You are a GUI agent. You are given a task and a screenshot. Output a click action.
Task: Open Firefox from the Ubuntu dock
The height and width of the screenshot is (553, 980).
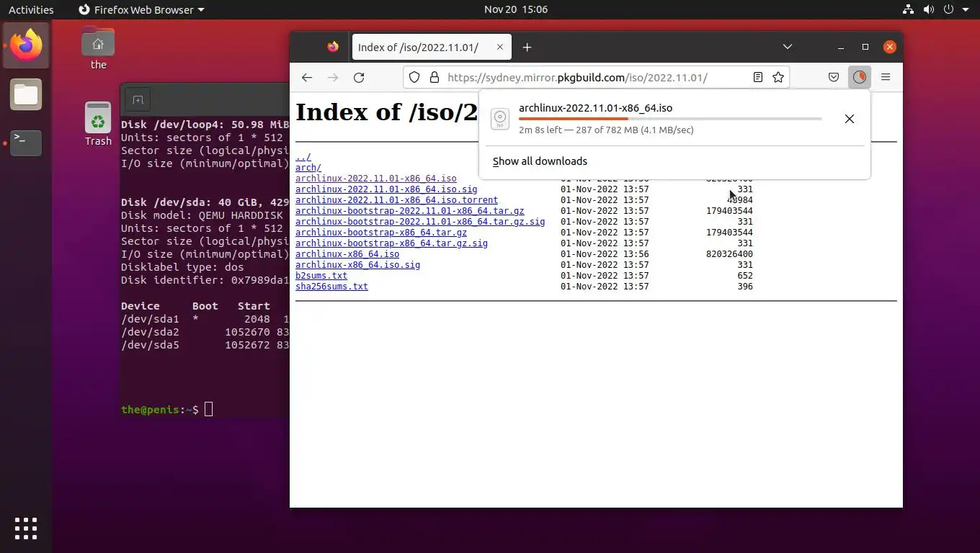[26, 45]
